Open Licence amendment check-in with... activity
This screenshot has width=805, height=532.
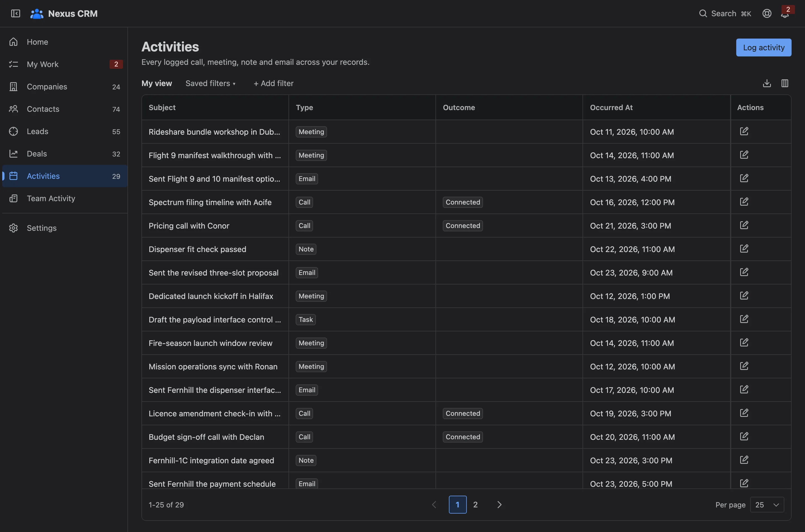(214, 413)
